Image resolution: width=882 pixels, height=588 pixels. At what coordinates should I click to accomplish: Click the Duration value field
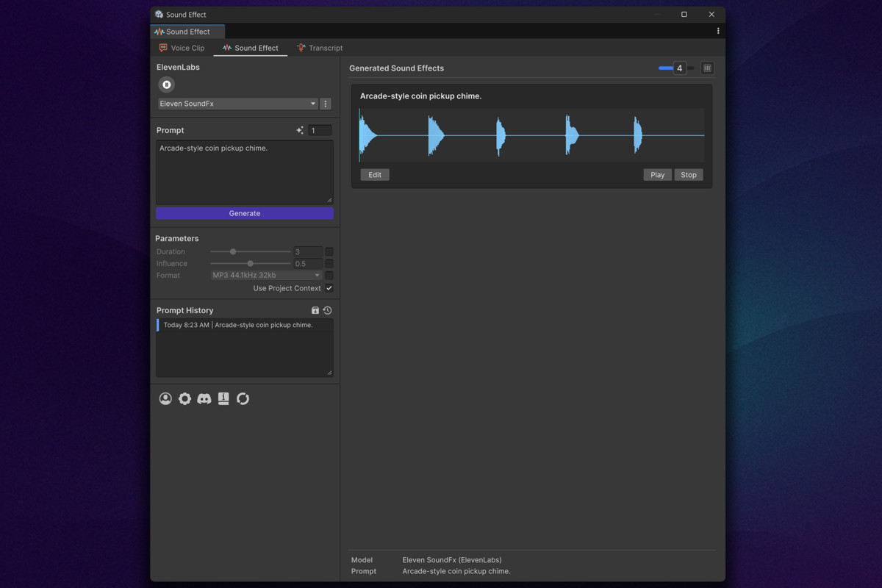pos(308,252)
